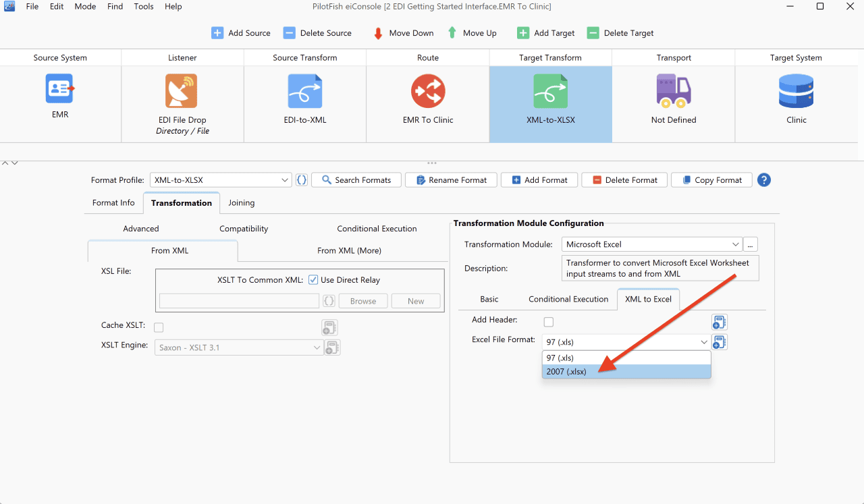Screen dimensions: 864x504
Task: Select the Clinic target system database icon
Action: pyautogui.click(x=796, y=91)
